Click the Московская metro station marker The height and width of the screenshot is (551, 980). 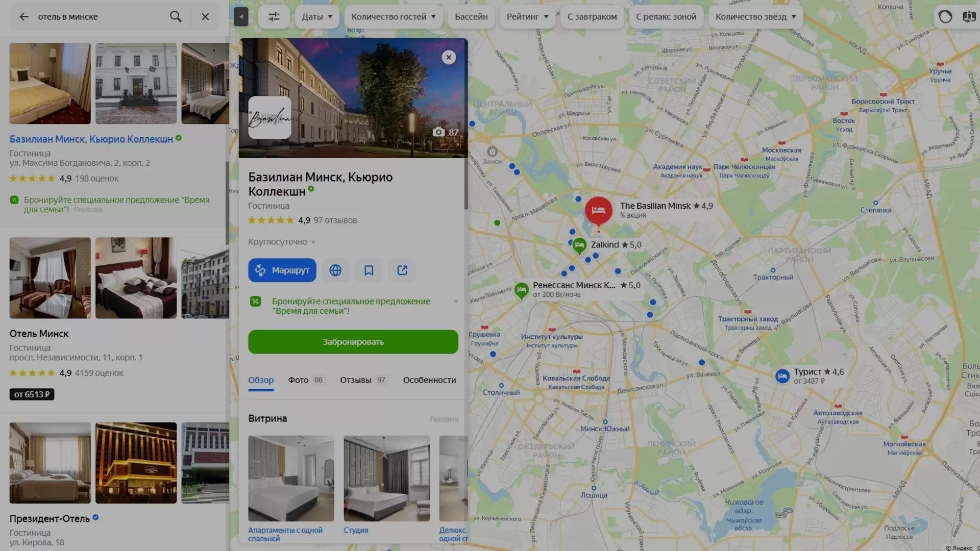click(781, 143)
